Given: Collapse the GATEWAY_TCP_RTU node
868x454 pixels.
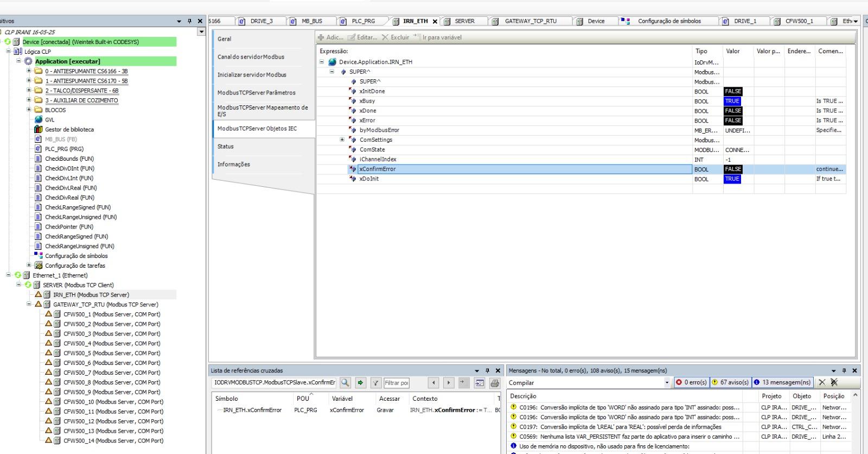Looking at the screenshot, I should 29,305.
